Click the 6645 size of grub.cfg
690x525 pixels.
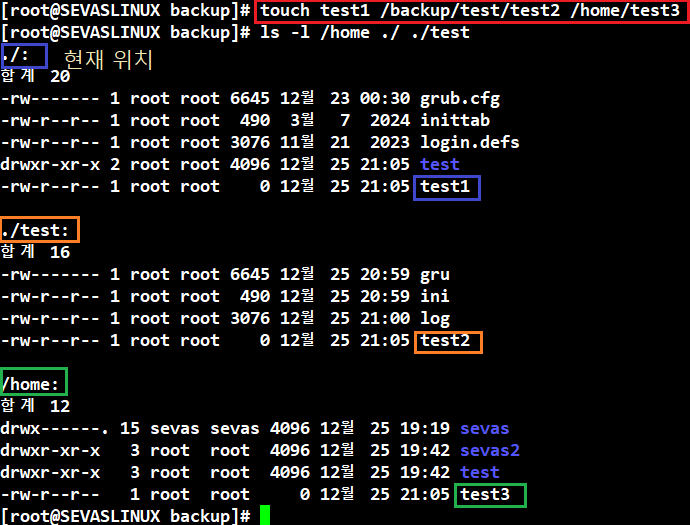point(250,99)
